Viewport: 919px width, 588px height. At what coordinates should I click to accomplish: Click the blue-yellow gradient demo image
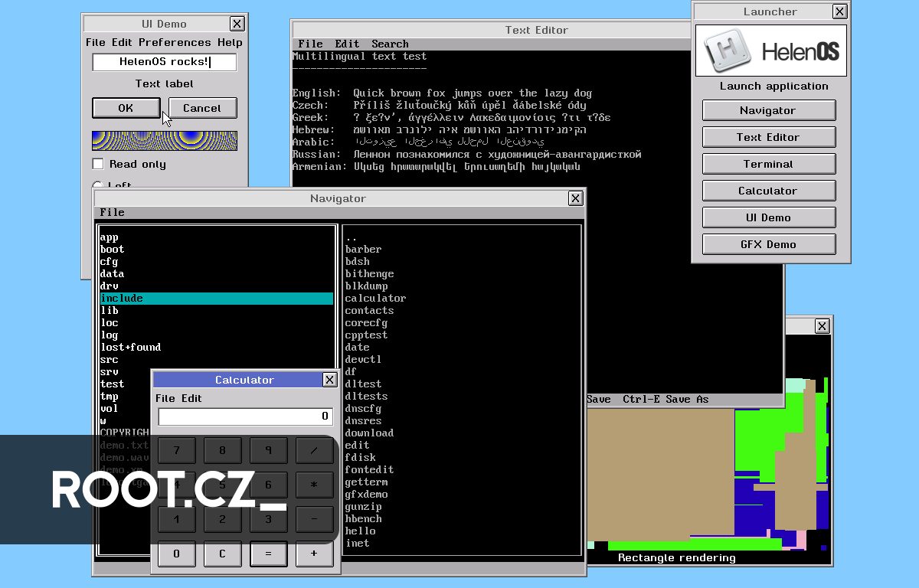pyautogui.click(x=164, y=140)
